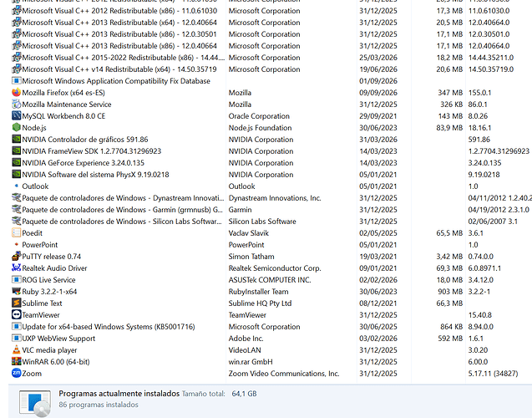Click the 903 MB size value
The width and height of the screenshot is (532, 418).
pos(450,292)
